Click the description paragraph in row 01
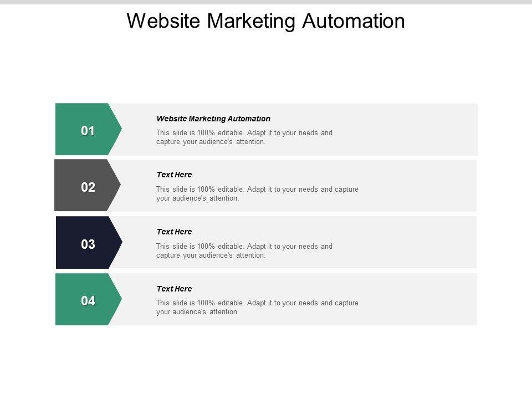 click(x=244, y=137)
